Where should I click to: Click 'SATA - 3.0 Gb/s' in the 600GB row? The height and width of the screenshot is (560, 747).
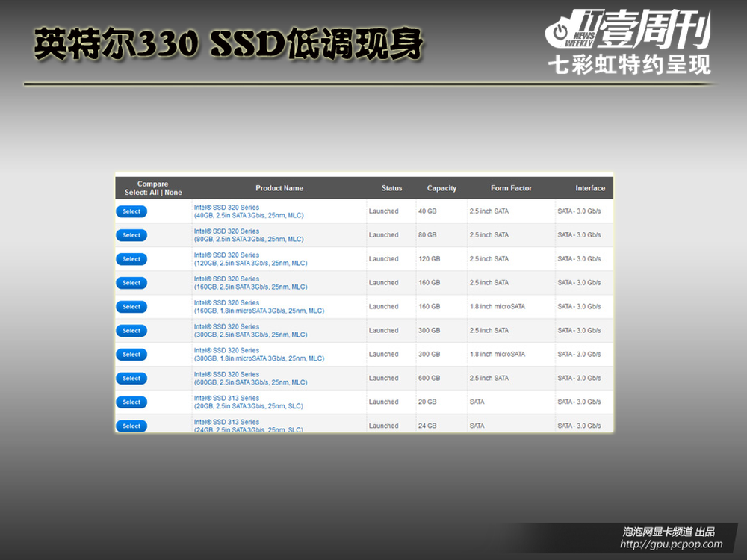580,378
